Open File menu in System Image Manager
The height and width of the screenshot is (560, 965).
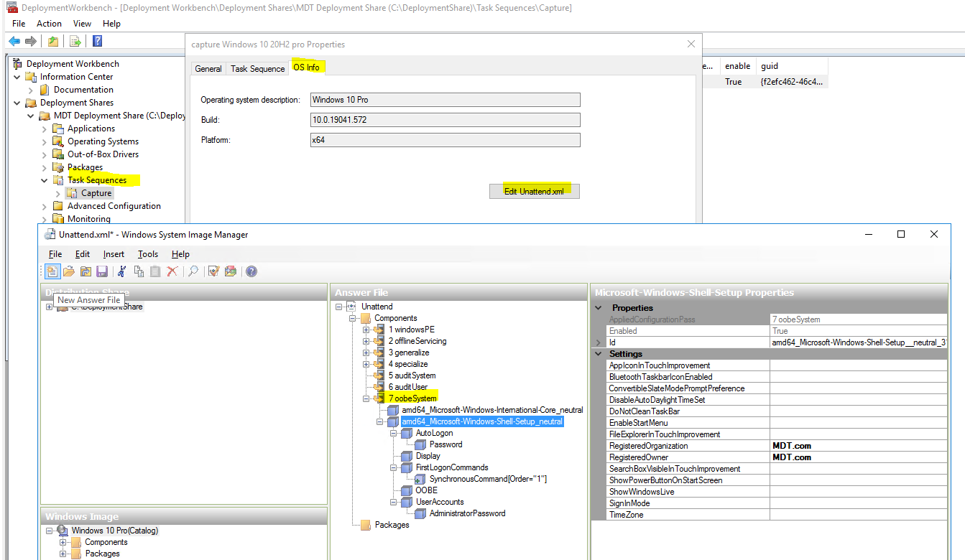pos(55,254)
